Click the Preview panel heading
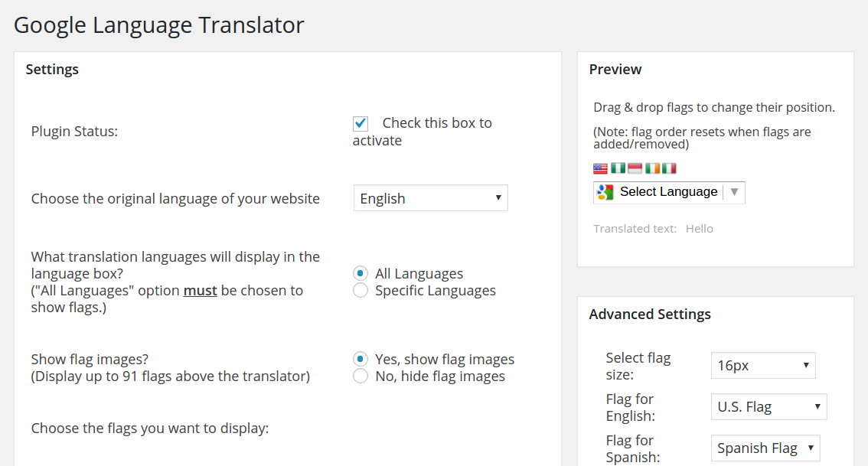868x466 pixels. [615, 69]
